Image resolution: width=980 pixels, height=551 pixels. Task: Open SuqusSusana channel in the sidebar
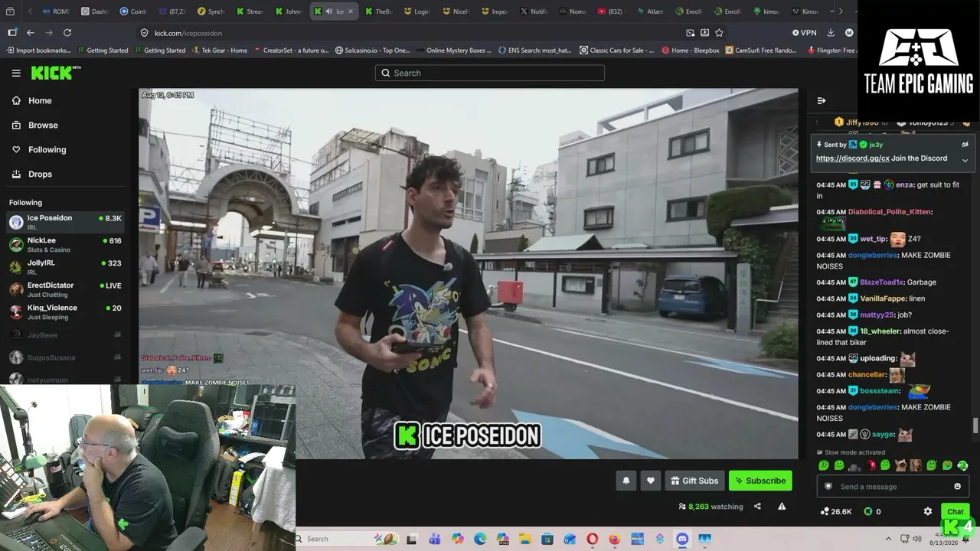coord(65,357)
